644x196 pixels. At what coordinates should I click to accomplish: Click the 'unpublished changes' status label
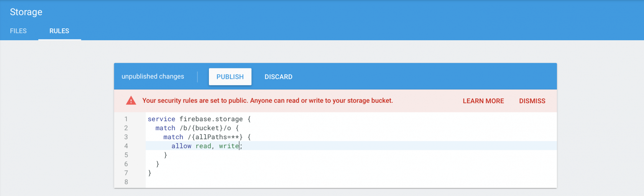tap(153, 76)
